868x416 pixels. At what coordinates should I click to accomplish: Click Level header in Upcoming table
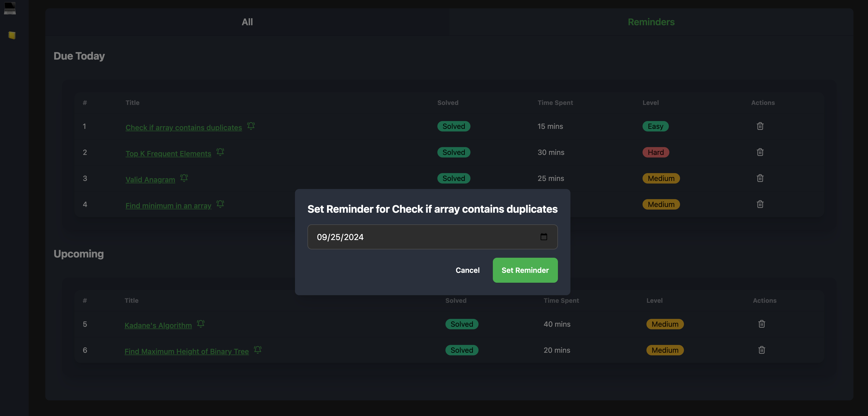654,300
